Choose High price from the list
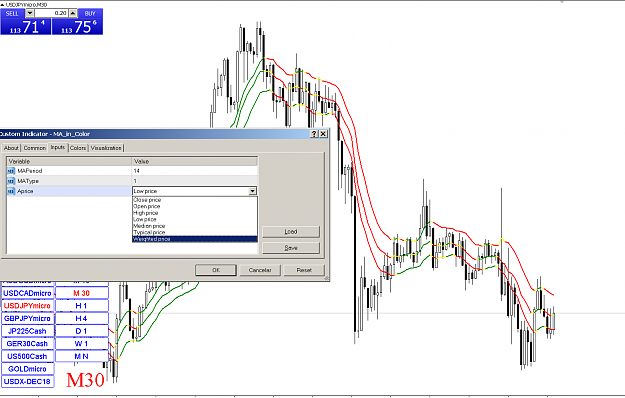Image resolution: width=625 pixels, height=398 pixels. [x=195, y=213]
